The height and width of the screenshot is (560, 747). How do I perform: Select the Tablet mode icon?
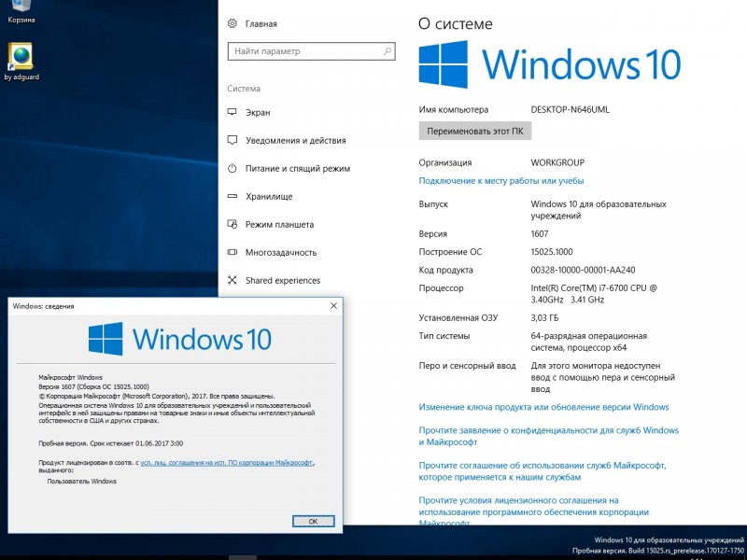click(x=232, y=224)
